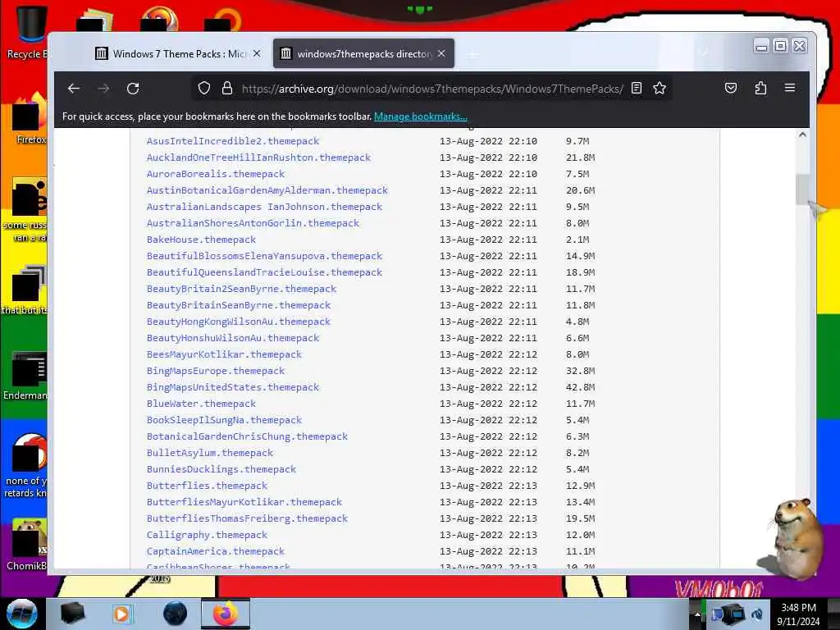Download BeautifulQueenslandTracieLouise.themepack
Viewport: 840px width, 630px height.
[x=265, y=272]
